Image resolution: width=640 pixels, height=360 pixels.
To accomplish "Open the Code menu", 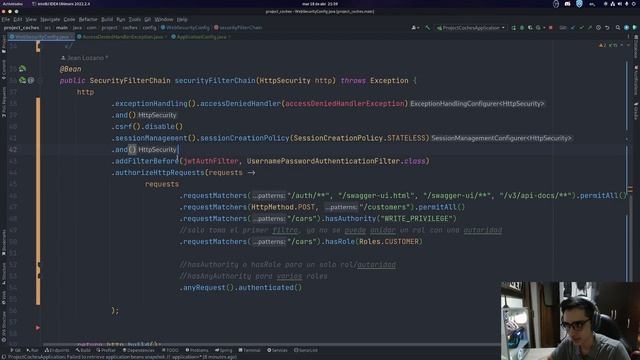I will [69, 19].
